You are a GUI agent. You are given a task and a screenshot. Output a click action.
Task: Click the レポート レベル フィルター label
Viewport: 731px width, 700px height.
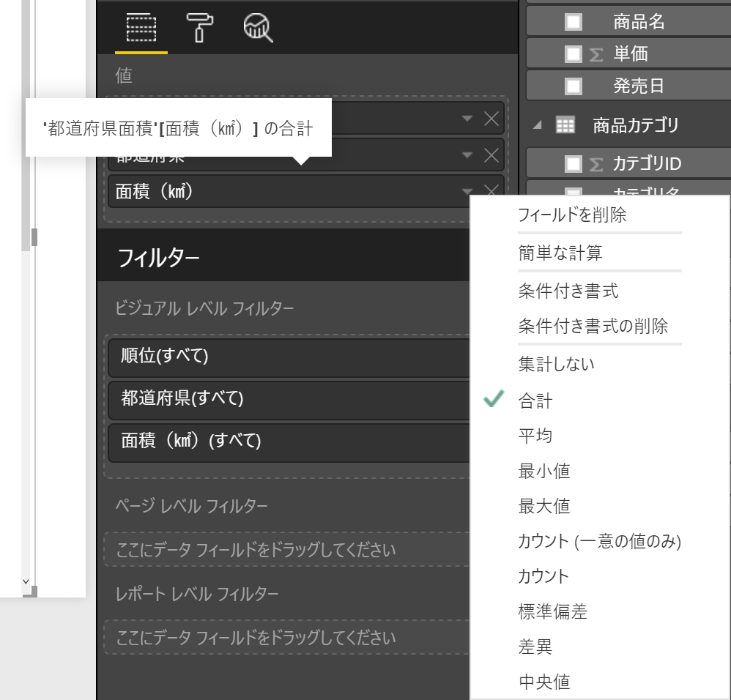(197, 594)
